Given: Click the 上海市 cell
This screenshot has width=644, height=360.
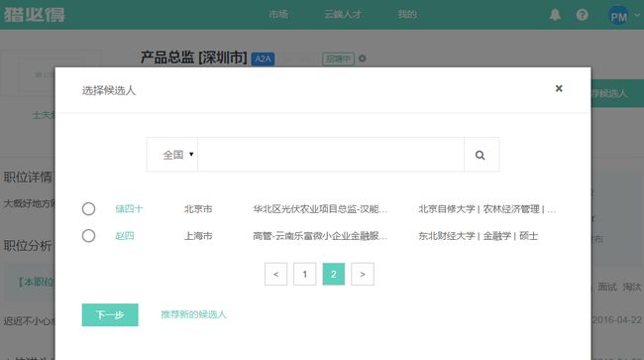Looking at the screenshot, I should pos(198,236).
